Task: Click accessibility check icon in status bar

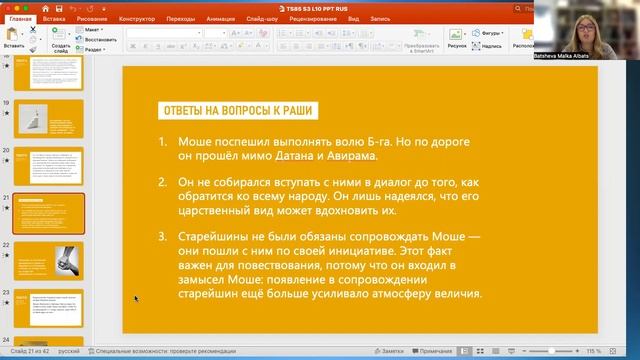Action: 91,351
